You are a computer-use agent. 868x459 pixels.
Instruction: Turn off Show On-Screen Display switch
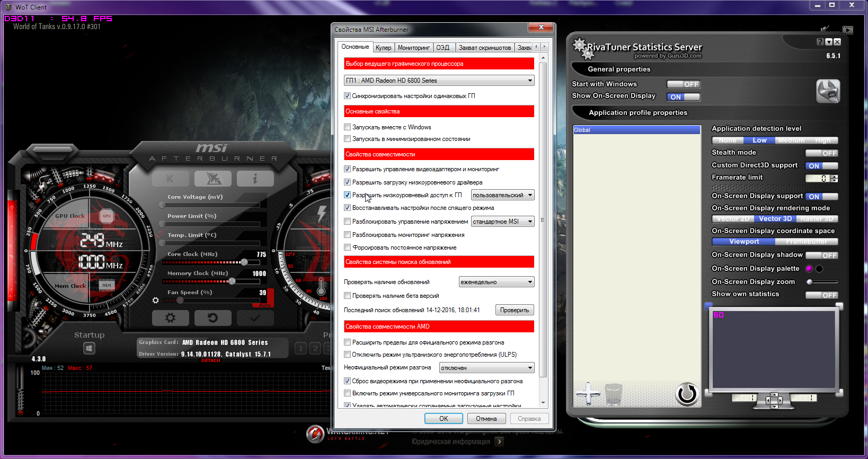point(683,97)
